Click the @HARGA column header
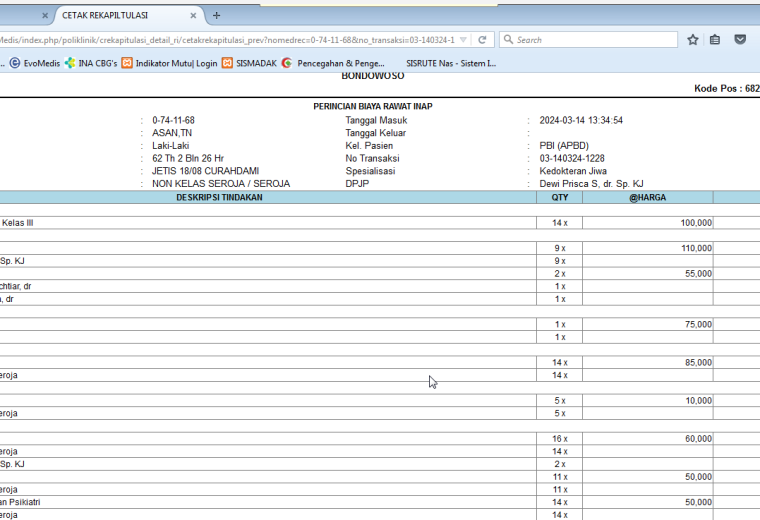 [648, 197]
